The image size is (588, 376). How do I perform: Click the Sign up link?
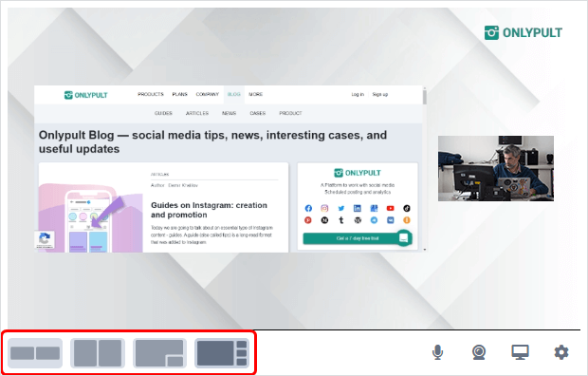380,94
